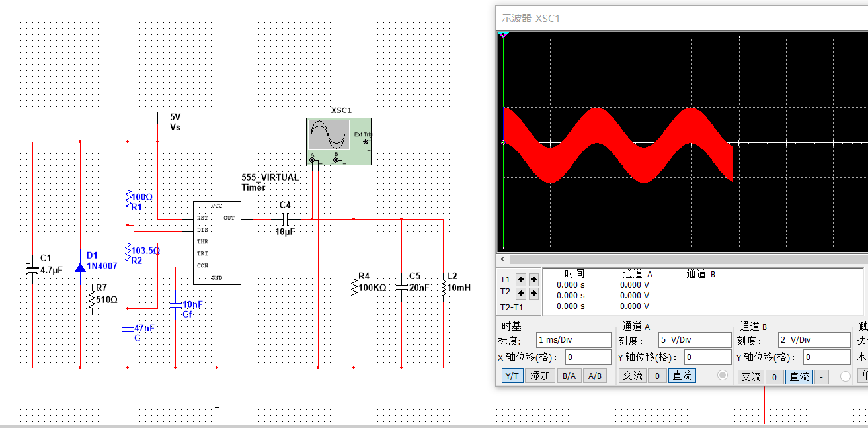
Task: Select resistor R1 100Ω symbol
Action: point(128,198)
